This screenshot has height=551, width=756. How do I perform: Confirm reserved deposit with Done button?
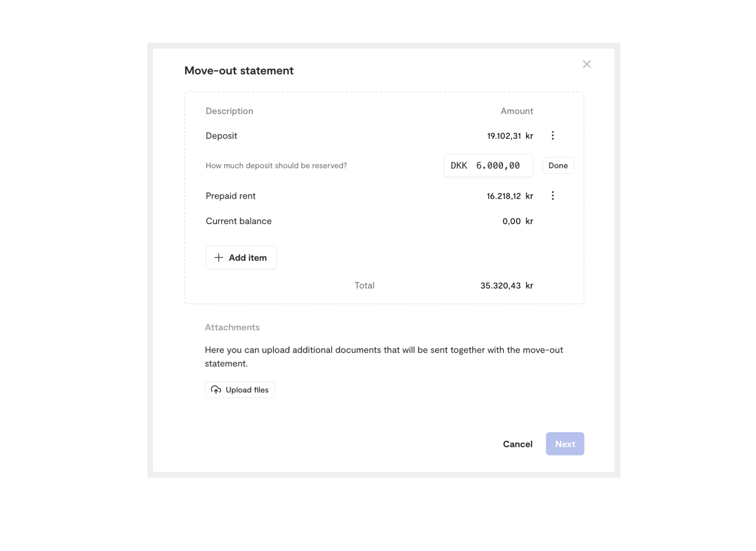(558, 166)
